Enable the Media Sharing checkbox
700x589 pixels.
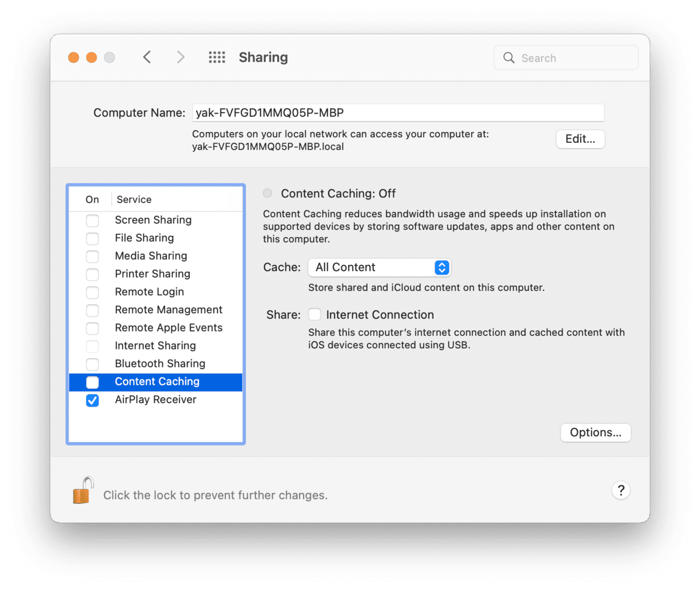[92, 256]
